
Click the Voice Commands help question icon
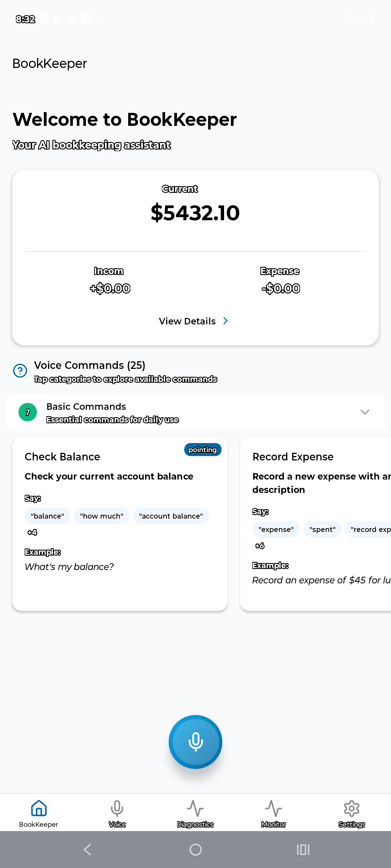tap(20, 371)
